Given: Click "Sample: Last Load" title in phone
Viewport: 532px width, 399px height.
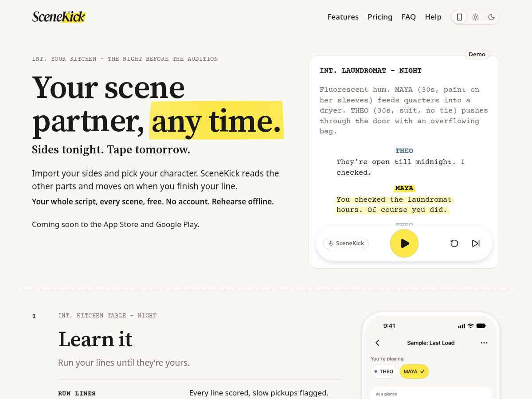Looking at the screenshot, I should coord(431,343).
